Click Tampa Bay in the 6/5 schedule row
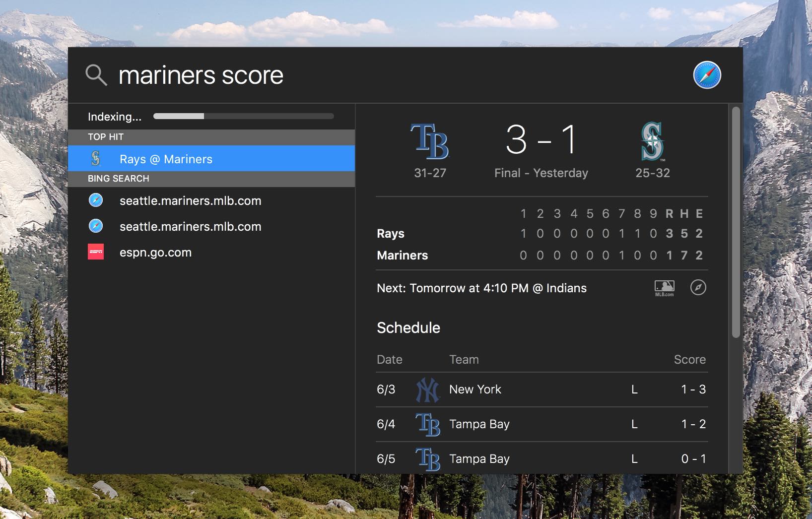This screenshot has width=812, height=519. 479,459
